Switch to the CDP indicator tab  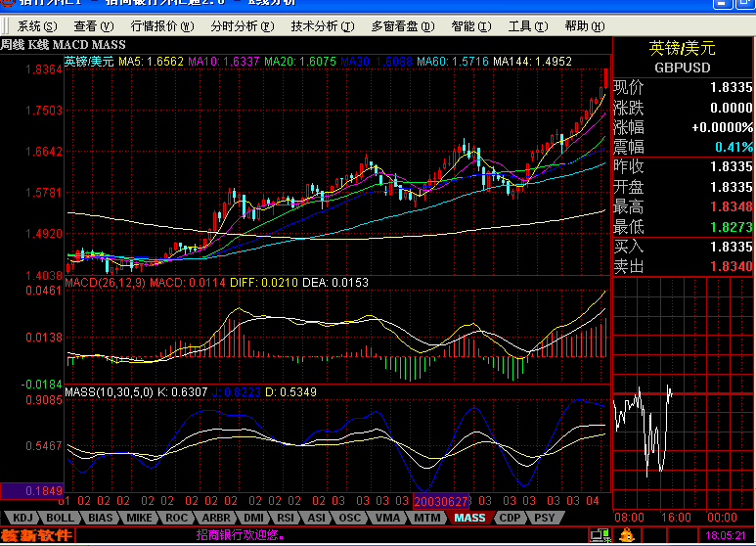(x=510, y=518)
